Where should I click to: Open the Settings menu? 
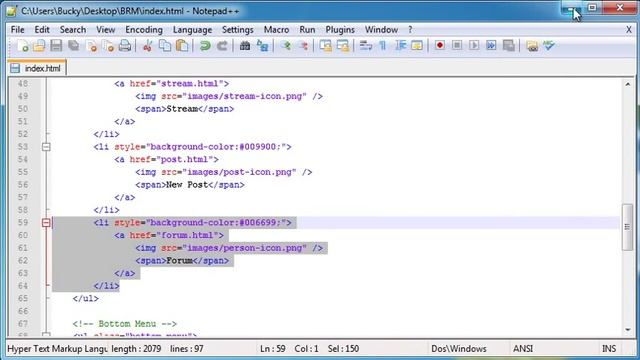tap(238, 30)
